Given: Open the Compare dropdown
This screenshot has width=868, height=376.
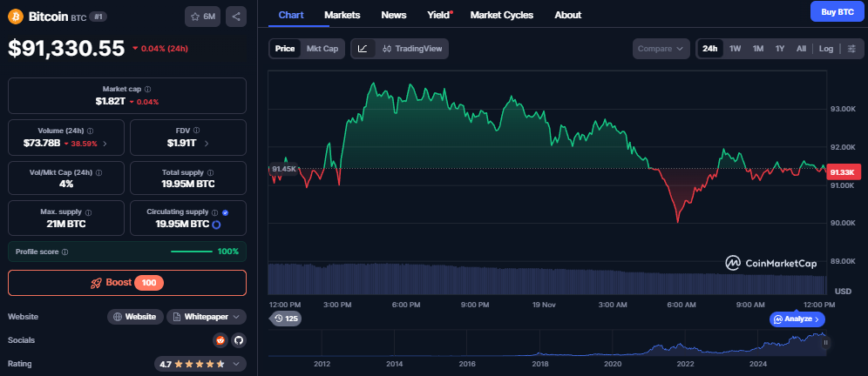Looking at the screenshot, I should [661, 49].
